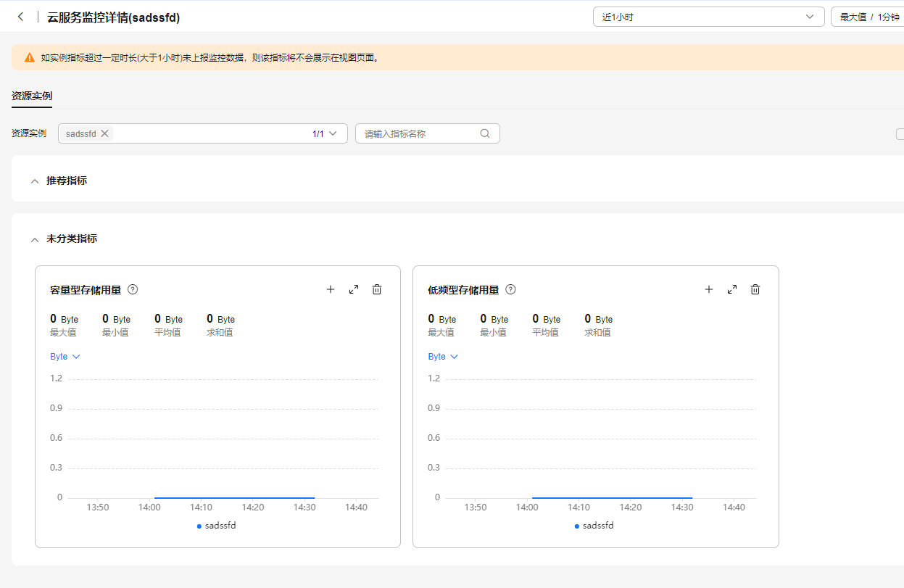This screenshot has height=588, width=904.
Task: Click the back arrow beside the page title
Action: pos(20,17)
